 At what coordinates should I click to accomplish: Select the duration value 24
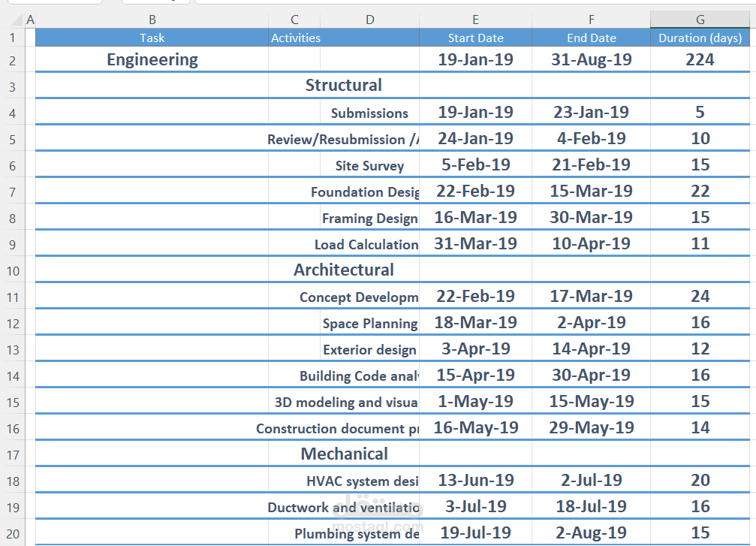700,296
